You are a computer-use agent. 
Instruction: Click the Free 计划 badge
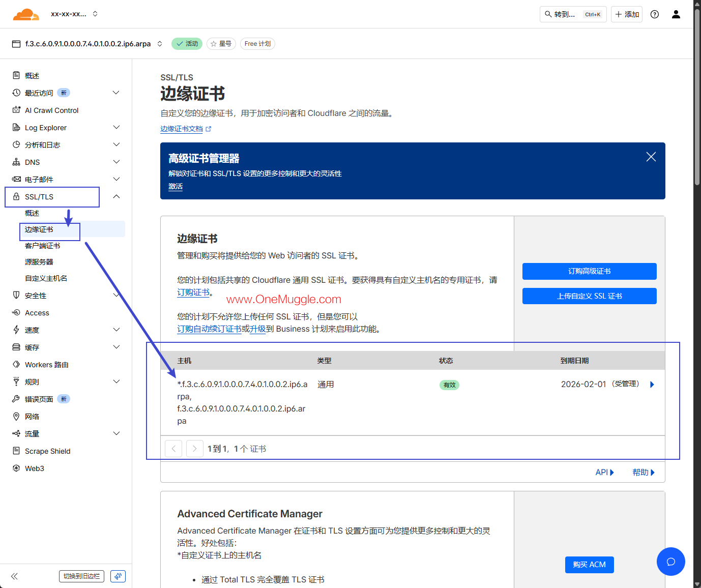click(x=257, y=44)
